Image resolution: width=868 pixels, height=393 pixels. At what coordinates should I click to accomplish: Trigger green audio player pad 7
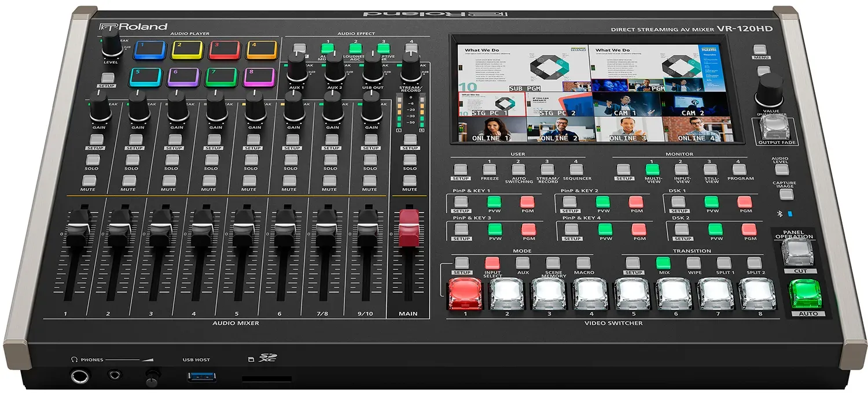222,77
